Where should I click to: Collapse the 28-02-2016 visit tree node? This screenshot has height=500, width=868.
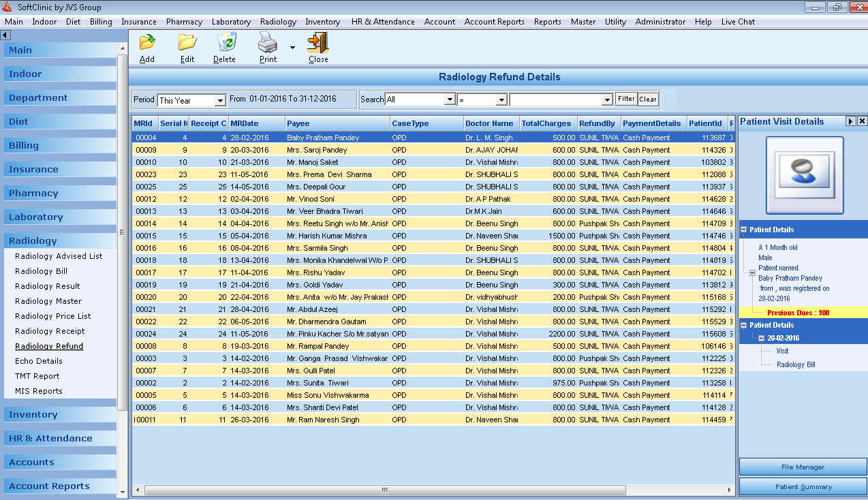(x=761, y=338)
